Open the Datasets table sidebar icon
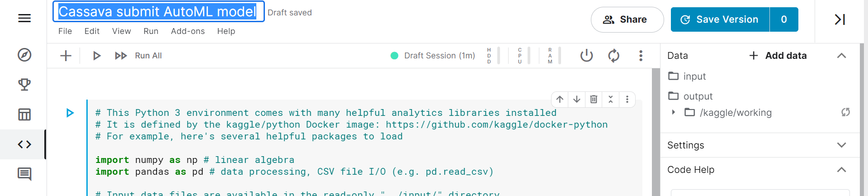 pos(24,115)
